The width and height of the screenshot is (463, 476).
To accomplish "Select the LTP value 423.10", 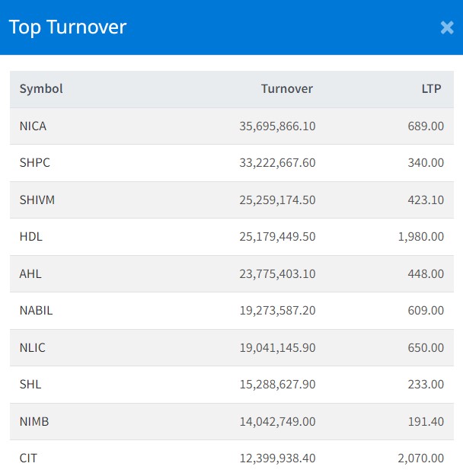I will pos(426,200).
